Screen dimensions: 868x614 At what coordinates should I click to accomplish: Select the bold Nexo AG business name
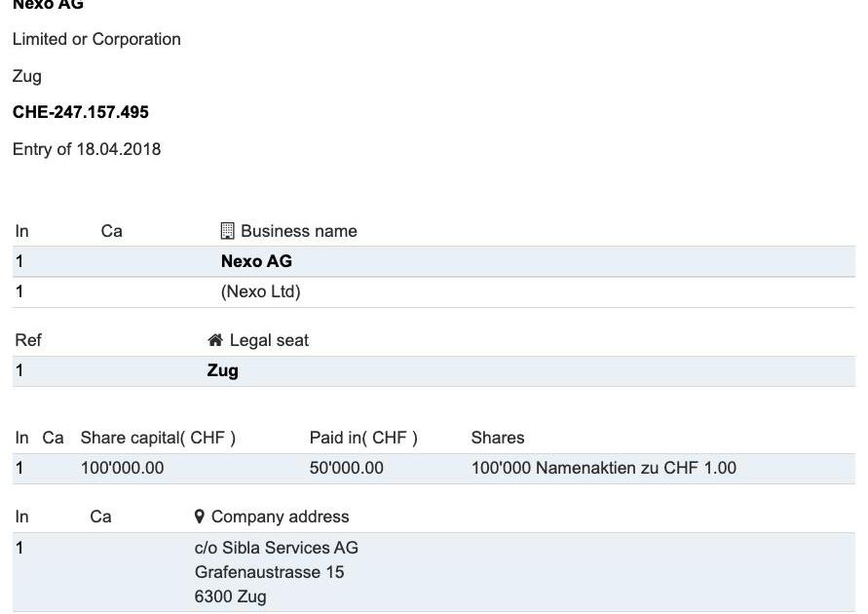coord(256,261)
